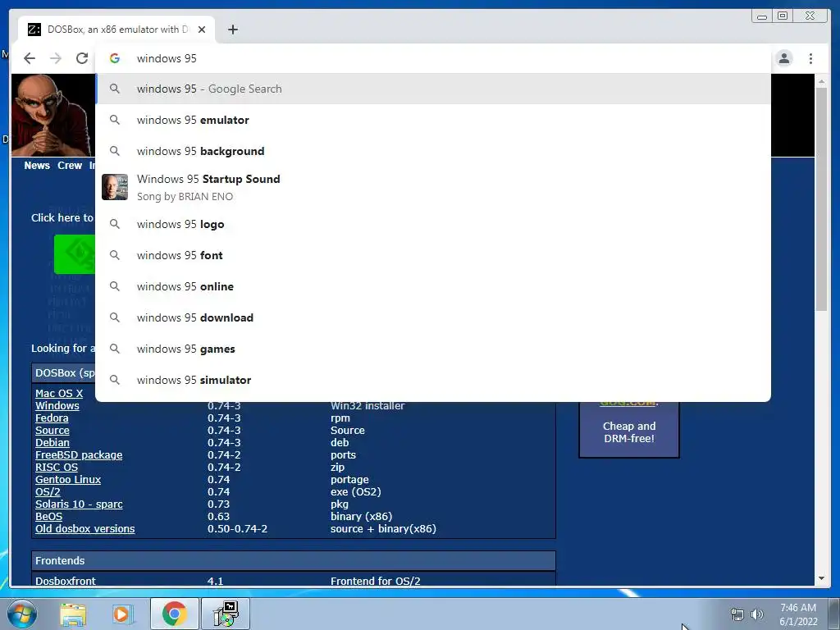Viewport: 840px width, 630px height.
Task: Open the Source download link
Action: coord(52,430)
